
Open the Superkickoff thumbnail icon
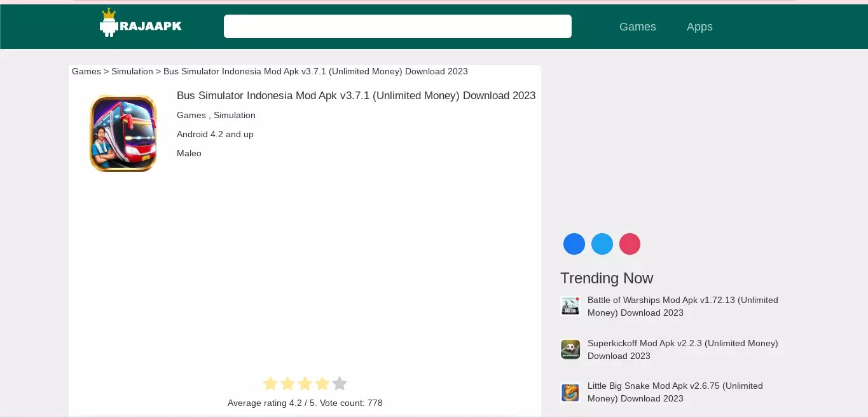(570, 349)
